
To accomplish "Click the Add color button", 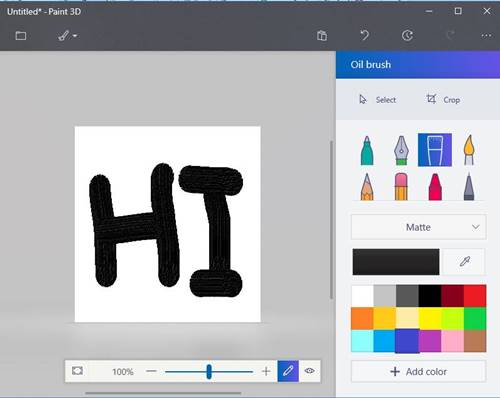I will 419,371.
